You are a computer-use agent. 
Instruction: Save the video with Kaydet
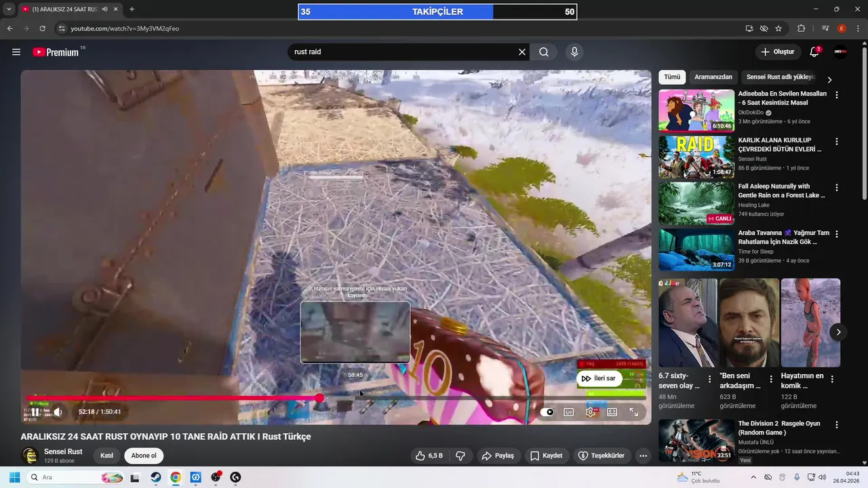547,455
